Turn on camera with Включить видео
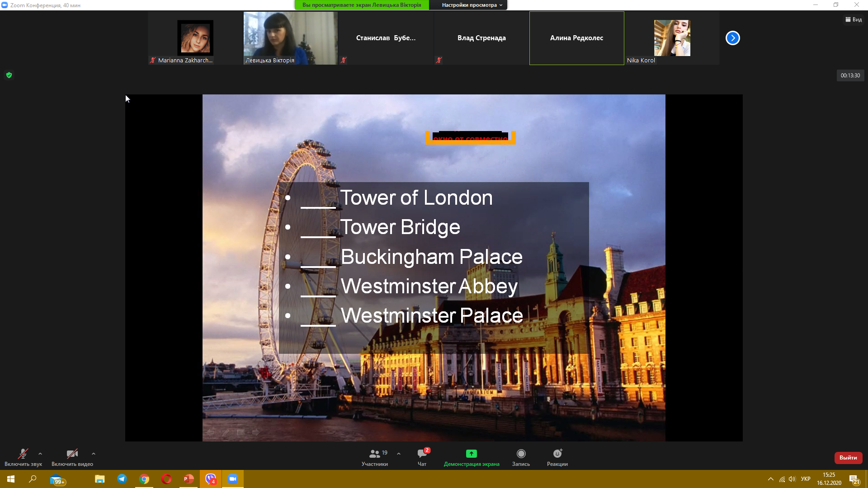The height and width of the screenshot is (488, 868). [72, 454]
